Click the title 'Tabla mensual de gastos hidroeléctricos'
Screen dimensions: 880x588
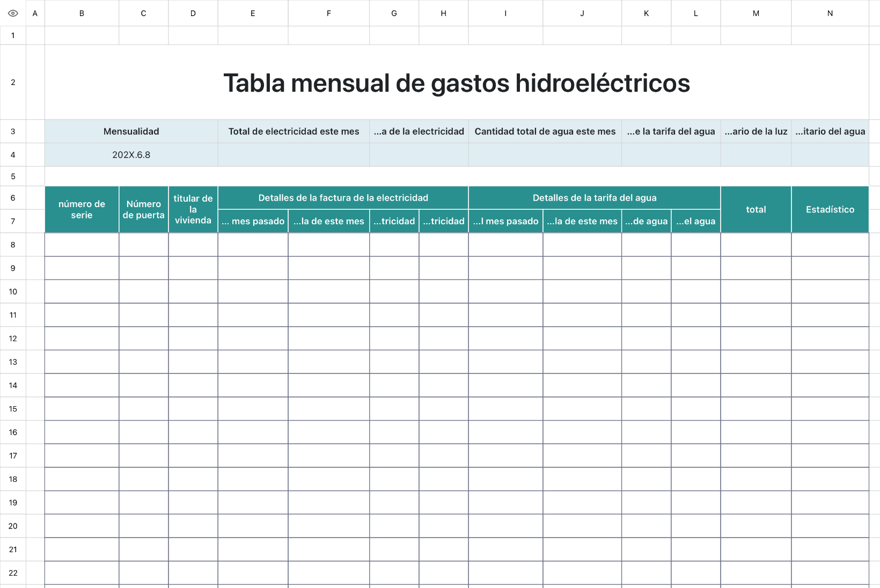click(x=457, y=83)
